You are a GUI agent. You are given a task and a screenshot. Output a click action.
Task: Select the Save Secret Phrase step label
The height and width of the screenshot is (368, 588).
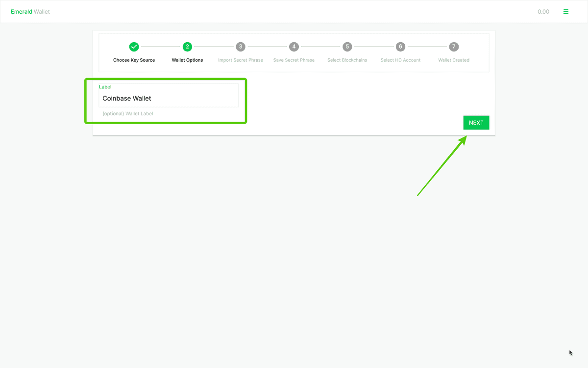294,60
